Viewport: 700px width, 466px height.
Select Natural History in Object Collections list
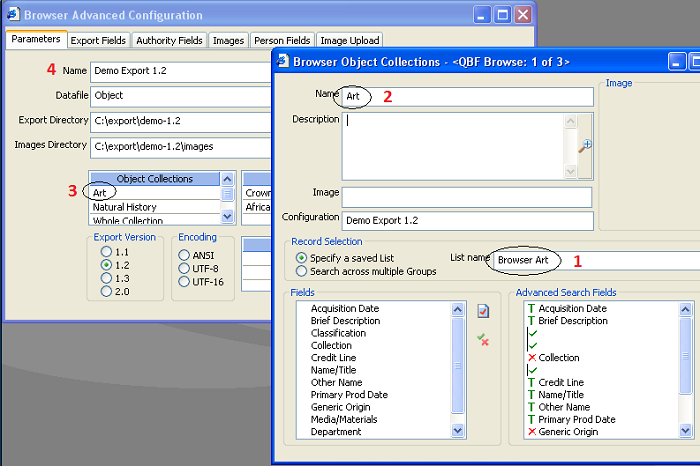155,207
